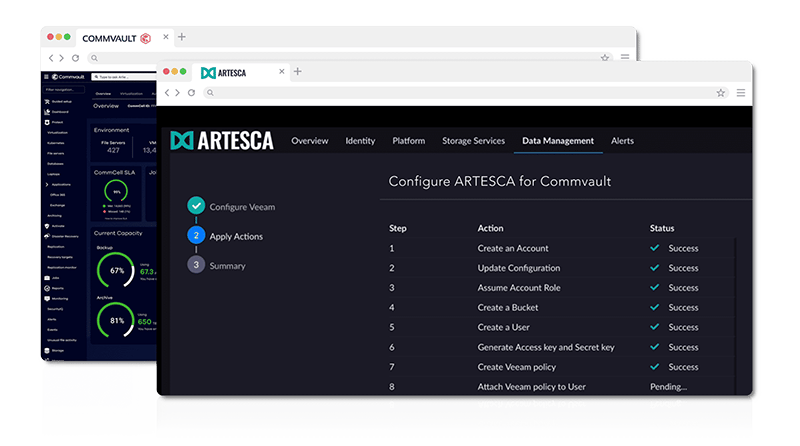The height and width of the screenshot is (446, 800).
Task: Select step 3 Summary circle
Action: (196, 265)
